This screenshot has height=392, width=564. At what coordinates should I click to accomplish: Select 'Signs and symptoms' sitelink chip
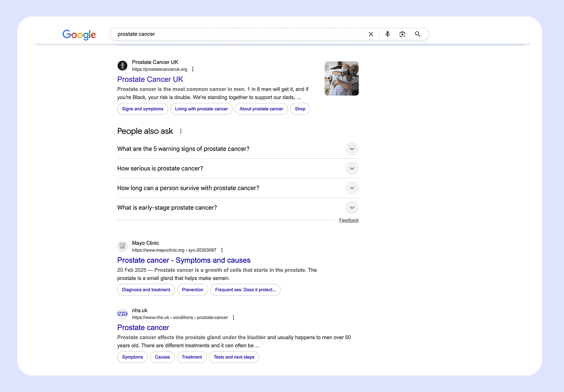coord(142,109)
